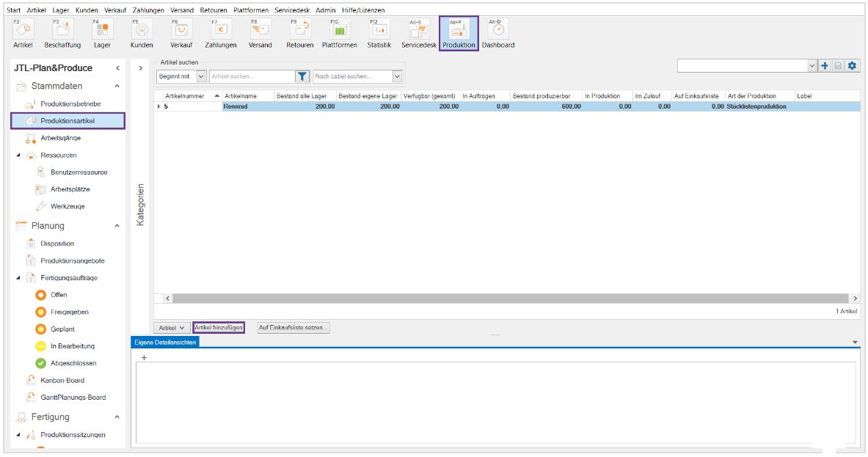Open the Nach Label suchen dropdown
The image size is (868, 457).
coord(397,76)
